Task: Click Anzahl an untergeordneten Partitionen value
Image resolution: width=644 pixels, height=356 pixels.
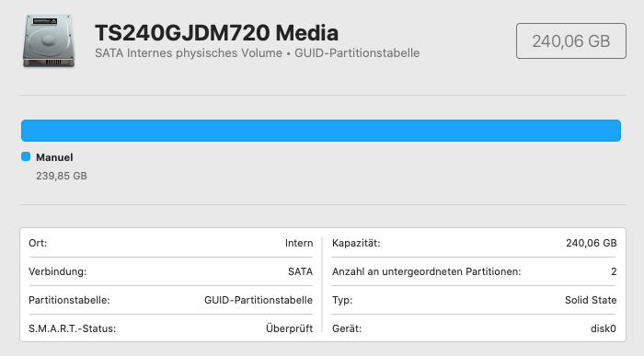Action: 614,271
